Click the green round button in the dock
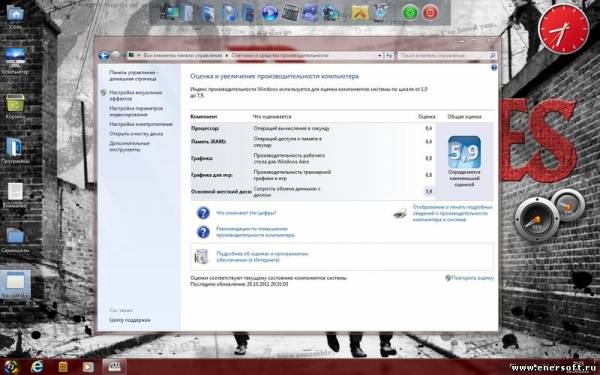The width and height of the screenshot is (600, 375). (409, 13)
